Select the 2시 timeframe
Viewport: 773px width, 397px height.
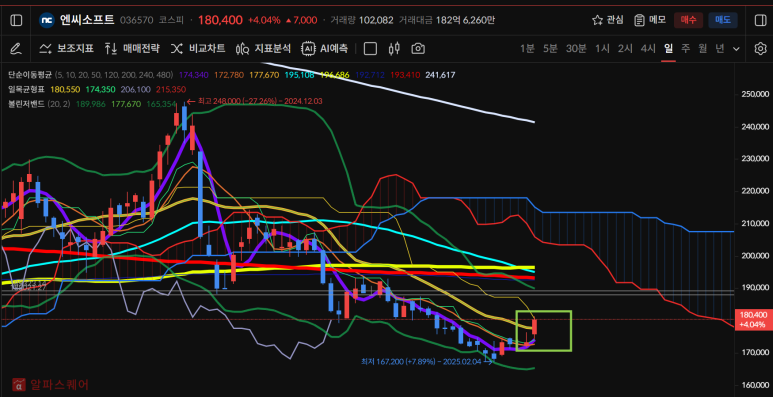pos(625,48)
